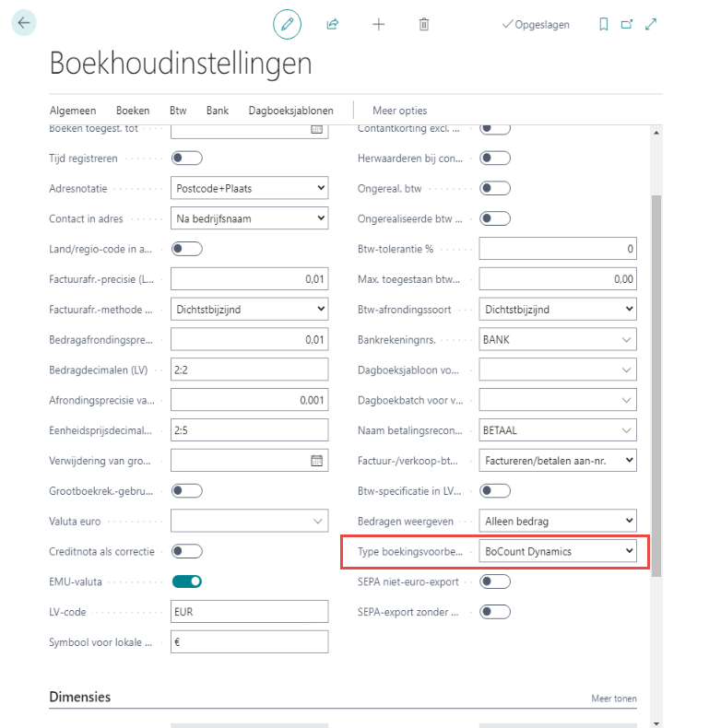
Task: Enable SEPA niet-euro-export switch
Action: point(495,581)
